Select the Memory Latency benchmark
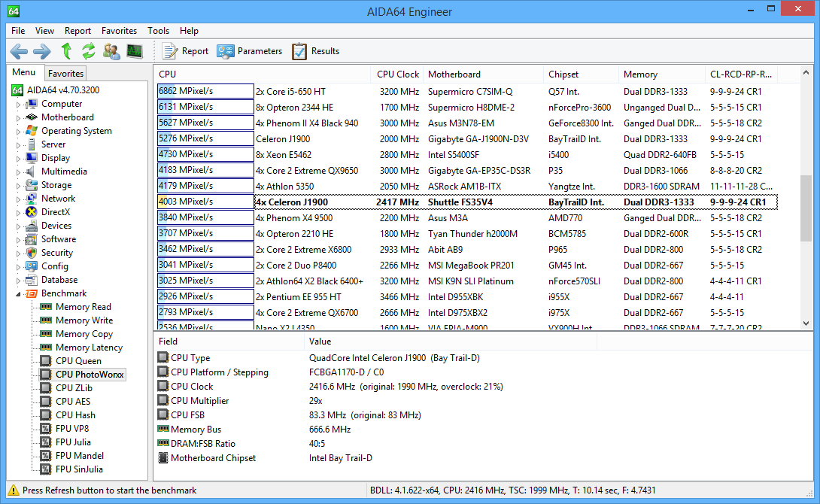This screenshot has width=820, height=504. coord(89,348)
